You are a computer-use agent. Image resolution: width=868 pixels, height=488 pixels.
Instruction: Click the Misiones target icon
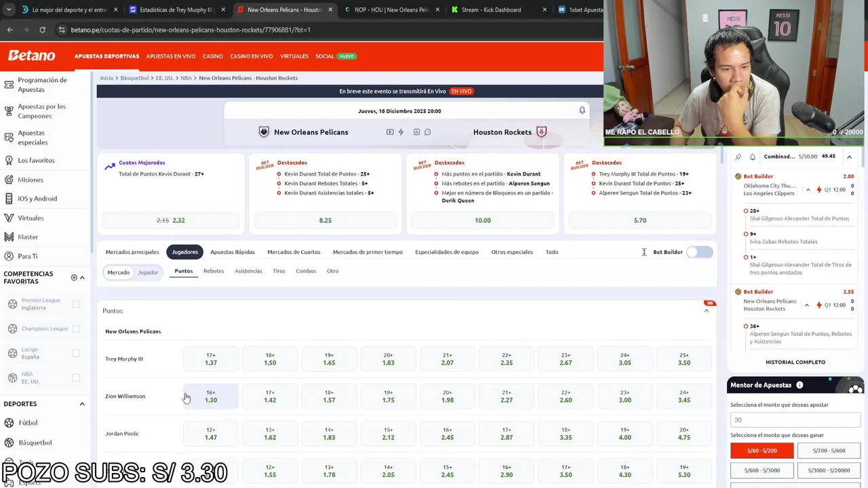point(9,180)
